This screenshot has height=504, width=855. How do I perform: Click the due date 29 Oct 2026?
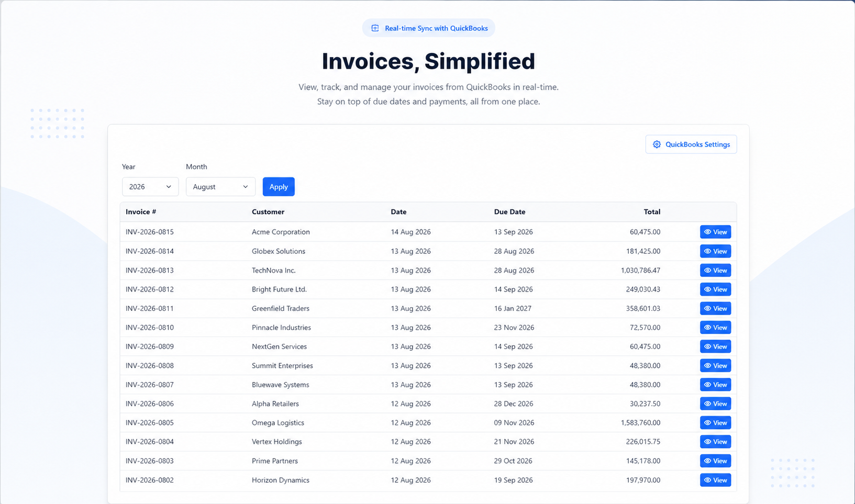513,461
